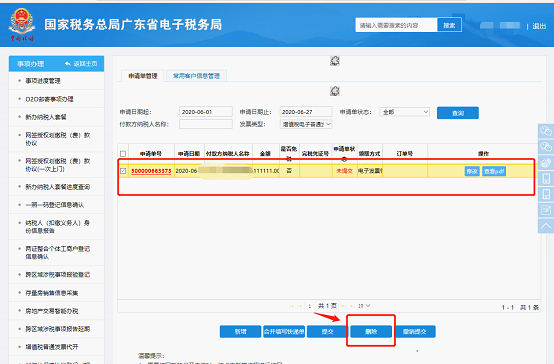Open the rows-per-page dropdown in pager
Viewport: 554px width, 364px height.
[364, 306]
